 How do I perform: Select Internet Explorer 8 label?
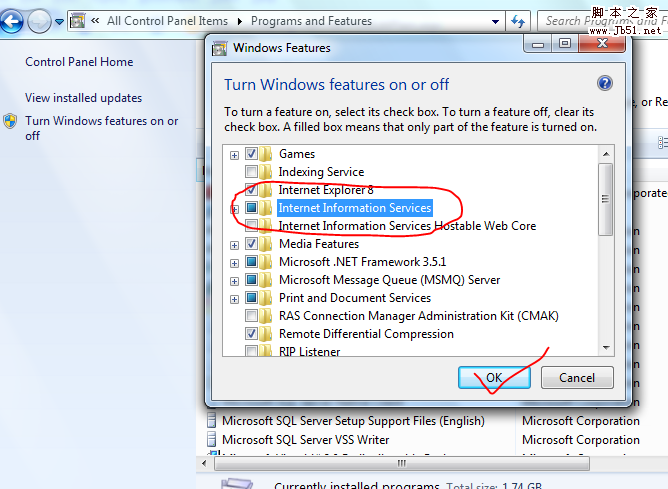pyautogui.click(x=326, y=190)
